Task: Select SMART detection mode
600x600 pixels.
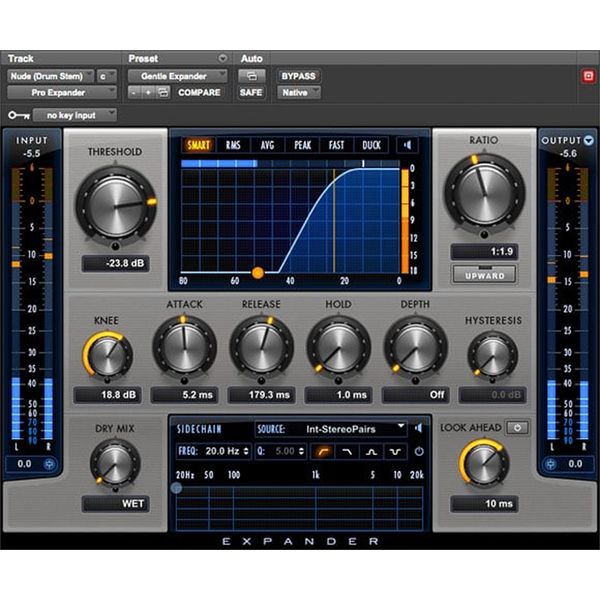Action: (198, 145)
